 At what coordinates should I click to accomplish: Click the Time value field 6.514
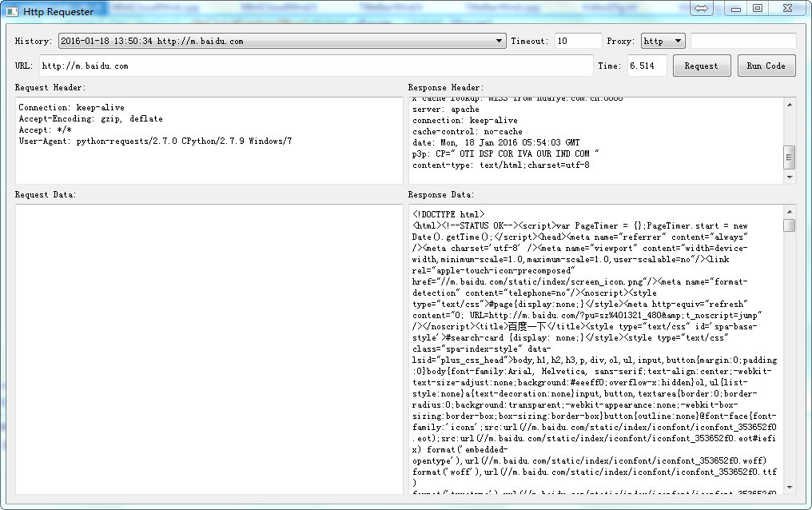[647, 66]
